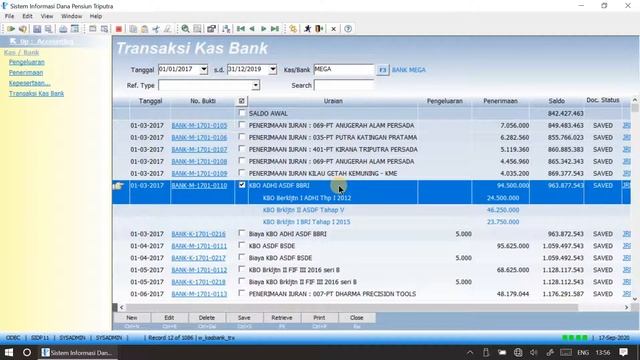The height and width of the screenshot is (360, 640).
Task: Check the box for BANK-M-1701-0107 row
Action: [x=242, y=149]
